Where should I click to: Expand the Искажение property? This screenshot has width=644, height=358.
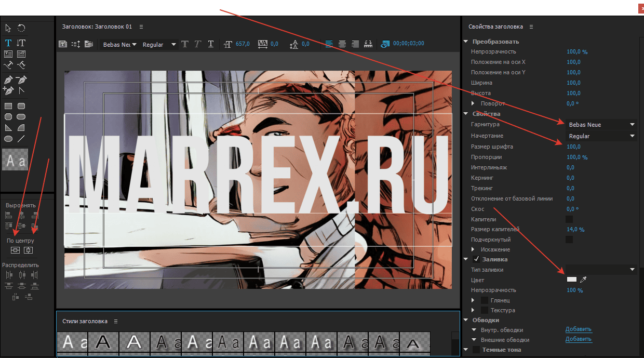coord(473,249)
